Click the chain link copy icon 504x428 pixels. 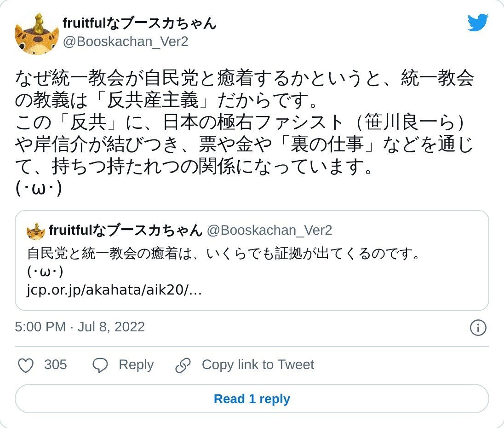click(x=183, y=365)
